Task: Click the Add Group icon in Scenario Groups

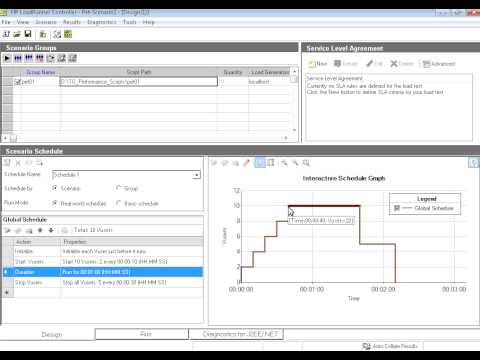Action: (29, 59)
